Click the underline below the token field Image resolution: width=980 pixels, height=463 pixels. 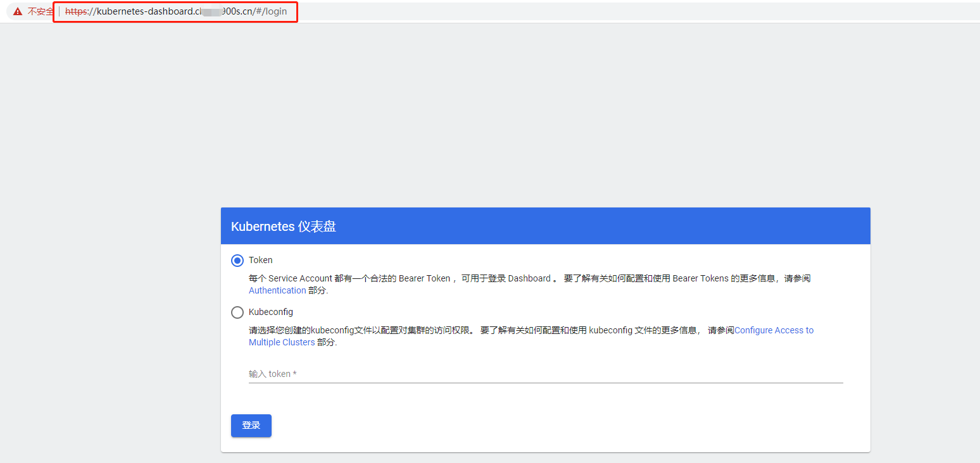point(544,383)
